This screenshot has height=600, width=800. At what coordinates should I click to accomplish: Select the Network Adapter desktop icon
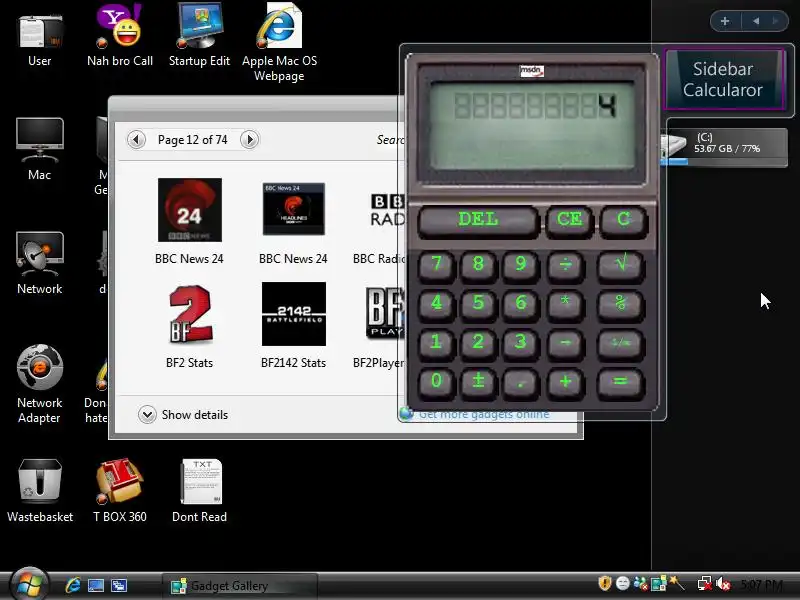coord(40,385)
